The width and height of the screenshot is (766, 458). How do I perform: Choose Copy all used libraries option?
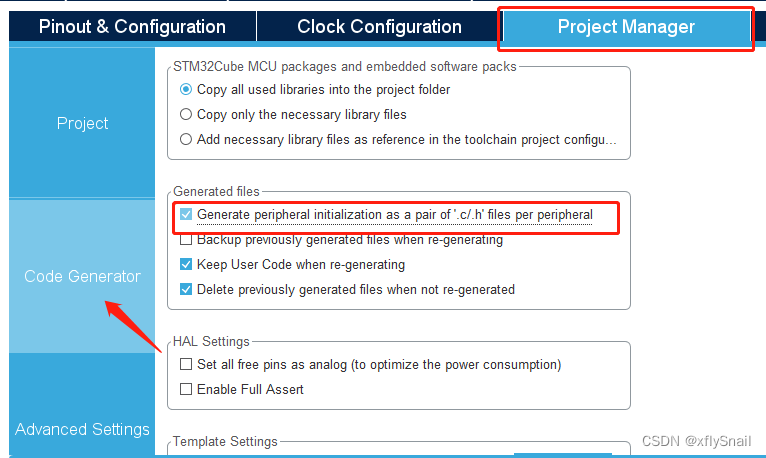pyautogui.click(x=186, y=89)
